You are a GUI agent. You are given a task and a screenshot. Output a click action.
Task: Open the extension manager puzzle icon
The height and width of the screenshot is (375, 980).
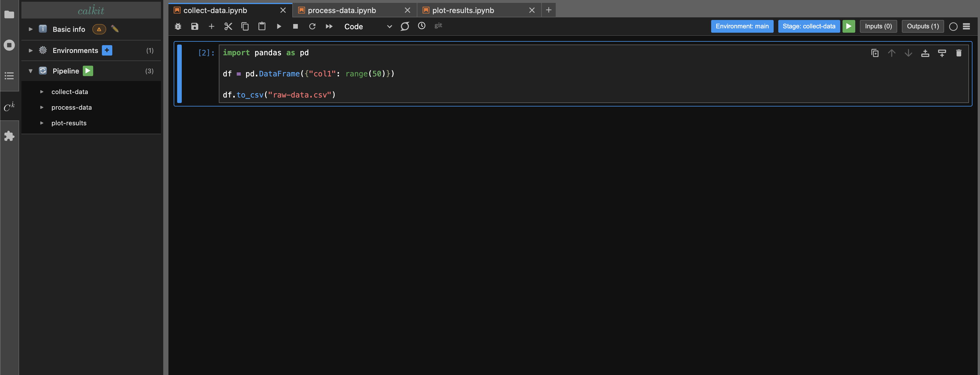pyautogui.click(x=9, y=136)
